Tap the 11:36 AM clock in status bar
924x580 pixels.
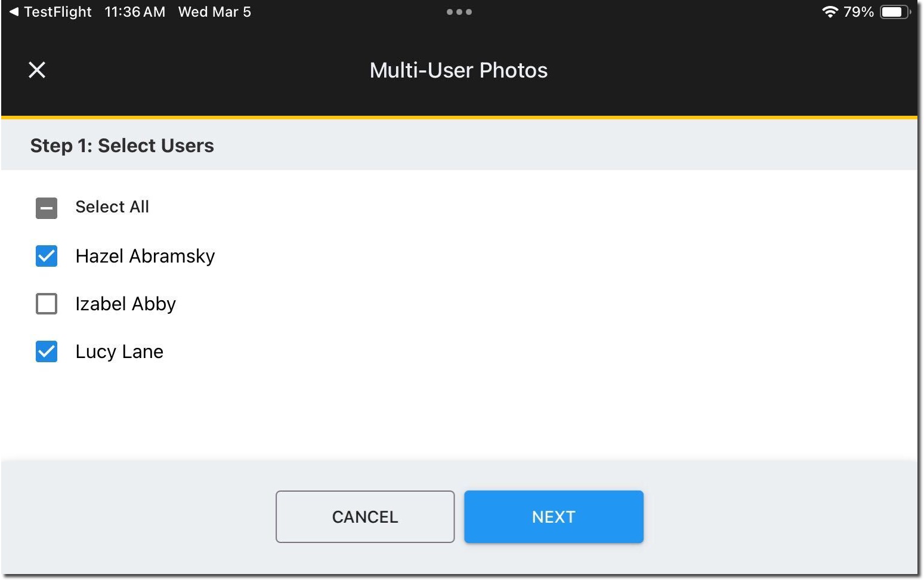[135, 12]
